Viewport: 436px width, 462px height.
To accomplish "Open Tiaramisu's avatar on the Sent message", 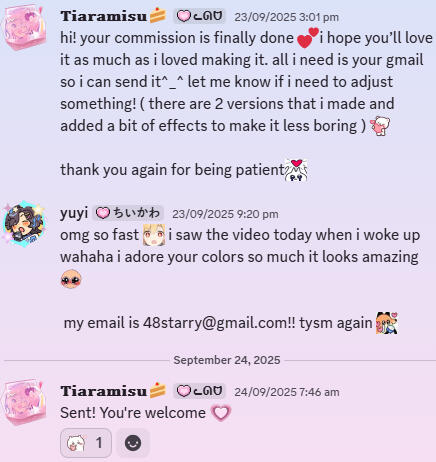I will coord(25,403).
